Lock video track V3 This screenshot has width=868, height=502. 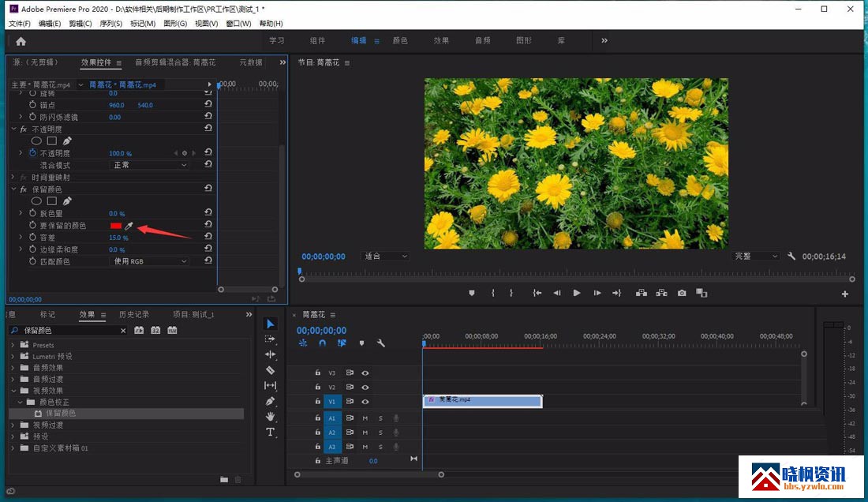click(318, 373)
